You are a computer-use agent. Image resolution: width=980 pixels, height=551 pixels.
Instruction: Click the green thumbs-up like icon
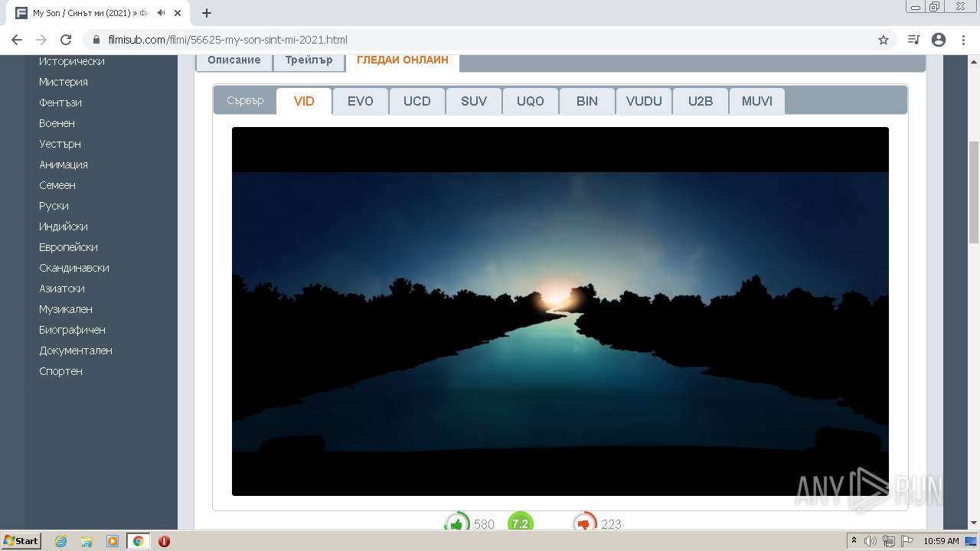click(x=457, y=523)
